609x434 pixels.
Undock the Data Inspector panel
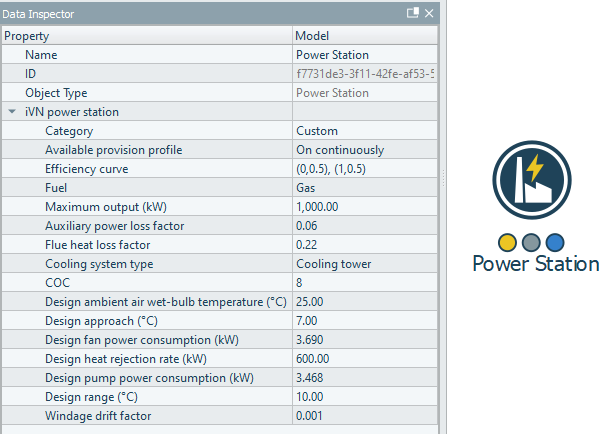[412, 13]
